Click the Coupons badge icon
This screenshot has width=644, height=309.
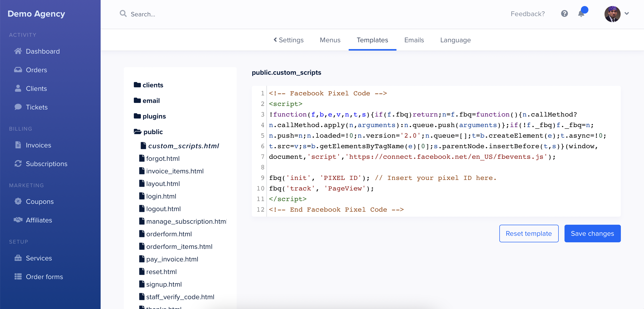[18, 201]
